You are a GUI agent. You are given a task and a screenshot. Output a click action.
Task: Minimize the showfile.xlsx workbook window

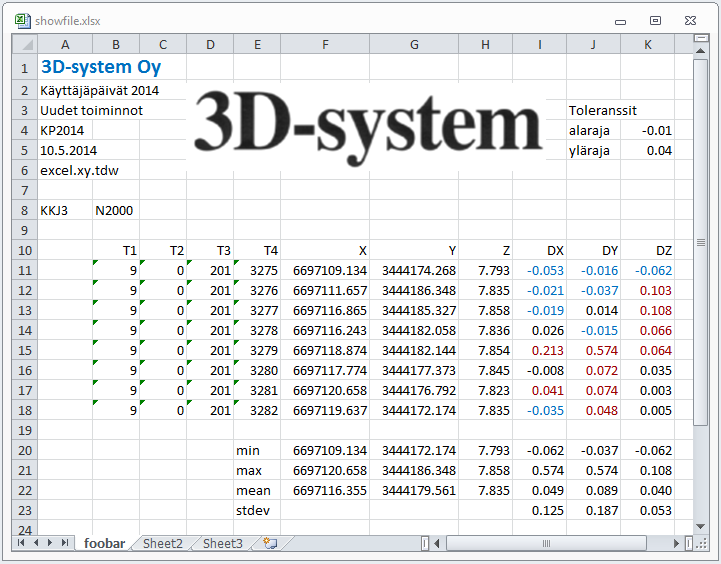(620, 22)
